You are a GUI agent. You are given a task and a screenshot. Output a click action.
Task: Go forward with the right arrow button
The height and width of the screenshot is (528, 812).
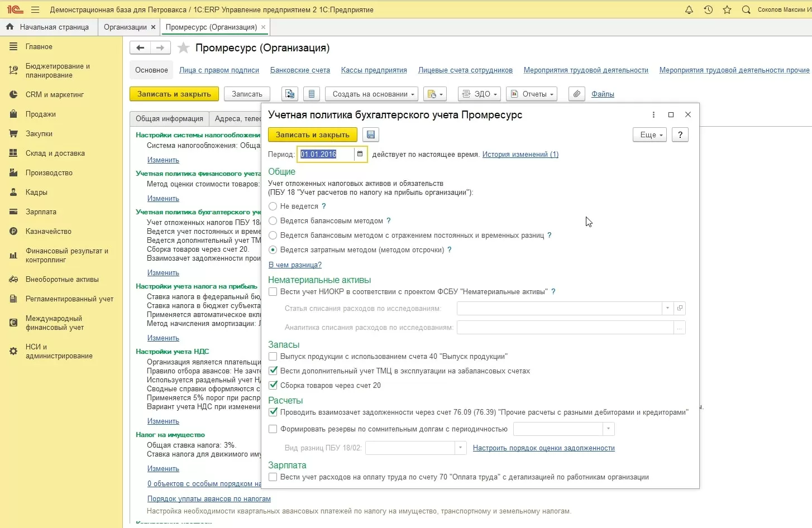[x=160, y=48]
